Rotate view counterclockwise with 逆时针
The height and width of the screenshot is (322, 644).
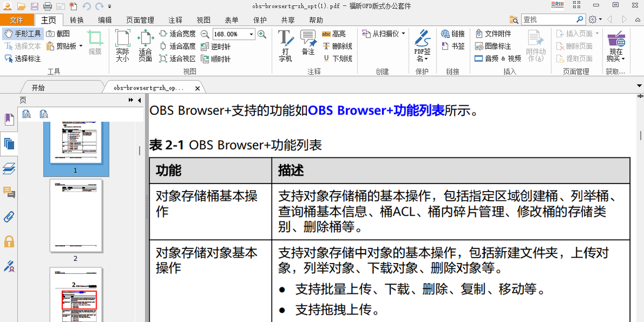(x=216, y=46)
